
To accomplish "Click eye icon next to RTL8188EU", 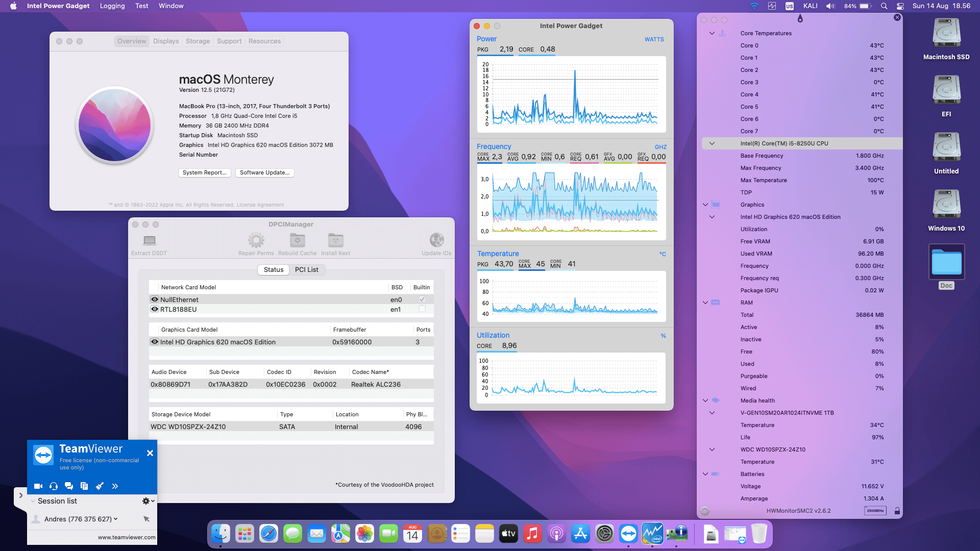I will click(154, 309).
